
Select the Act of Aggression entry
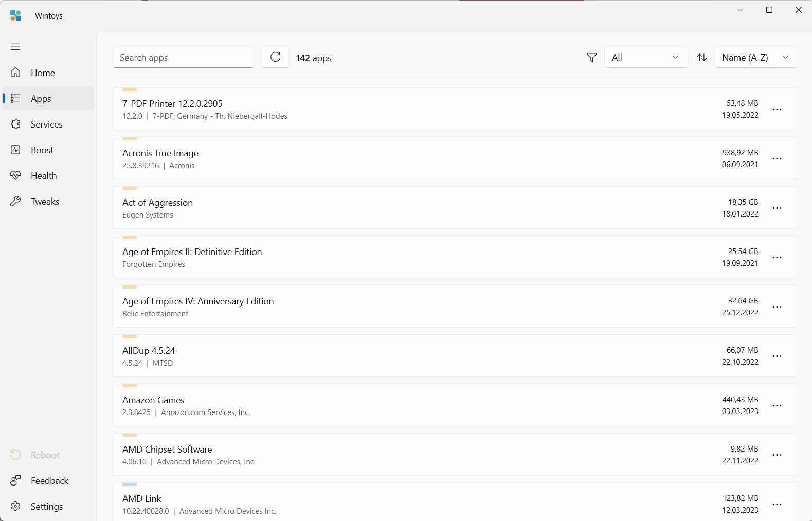(455, 207)
